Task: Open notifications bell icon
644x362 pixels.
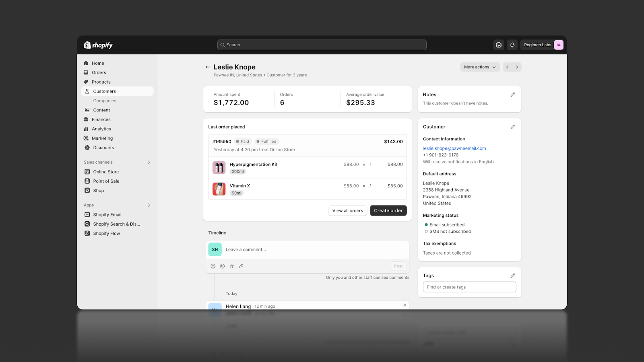Action: tap(512, 45)
